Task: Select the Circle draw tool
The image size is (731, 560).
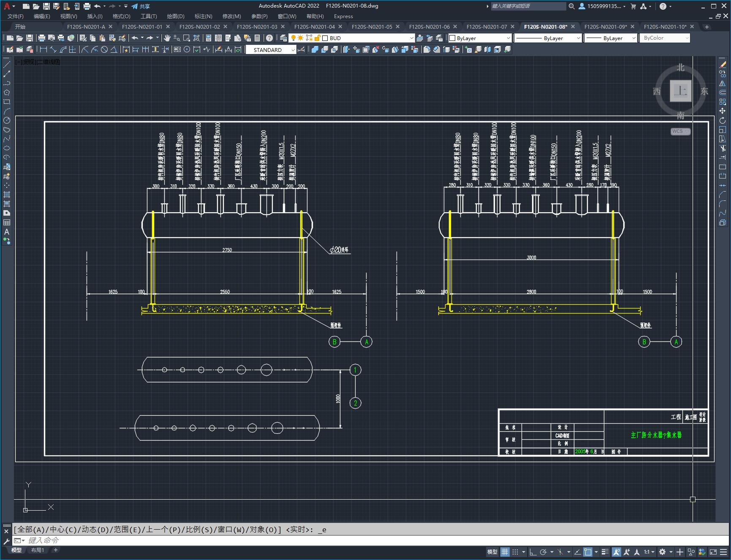Action: pyautogui.click(x=7, y=120)
